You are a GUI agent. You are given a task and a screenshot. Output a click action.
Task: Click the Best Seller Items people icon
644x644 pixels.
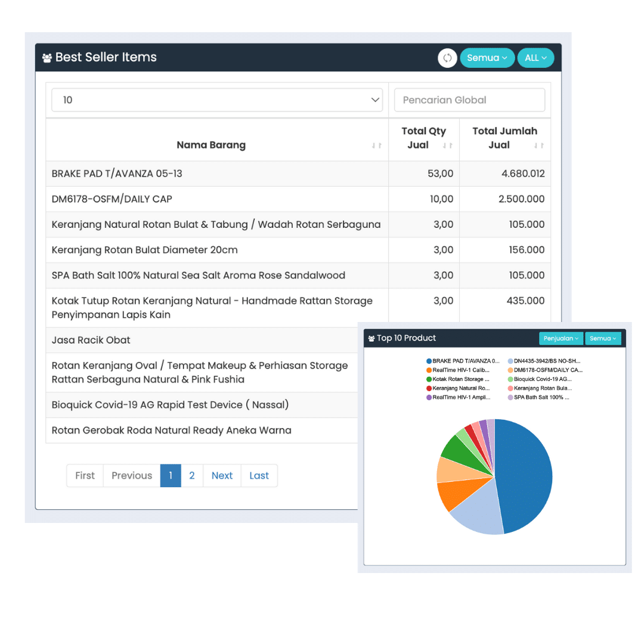[x=47, y=58]
